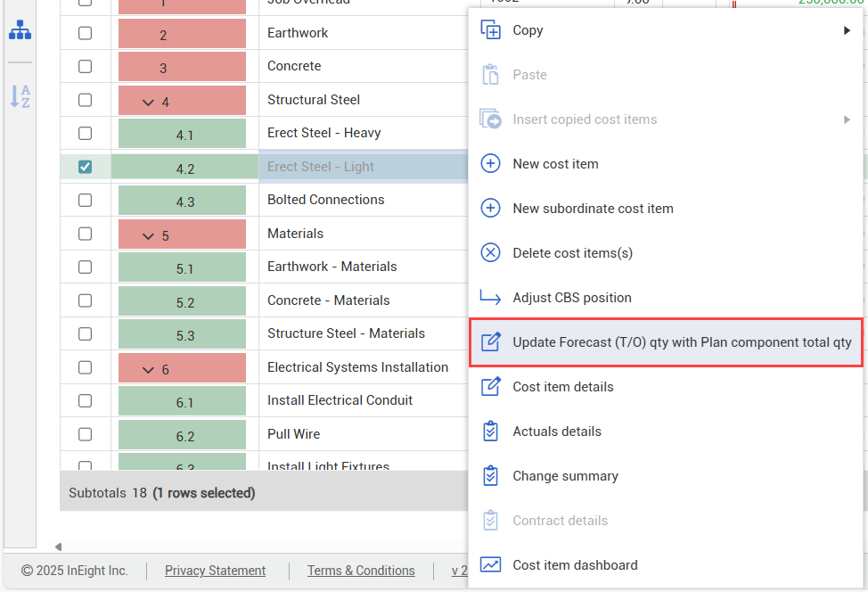Click the Copy icon in context menu
The height and width of the screenshot is (592, 868).
pos(490,30)
